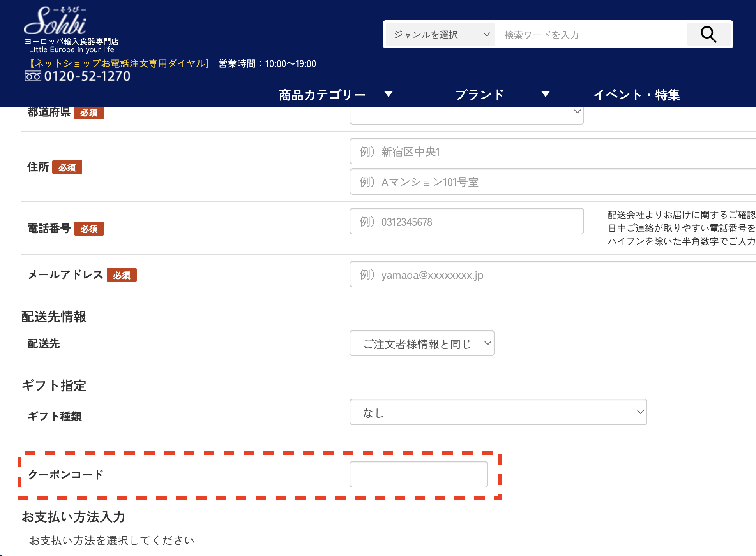
Task: Click the ギフト指定 section heading
Action: [x=54, y=385]
